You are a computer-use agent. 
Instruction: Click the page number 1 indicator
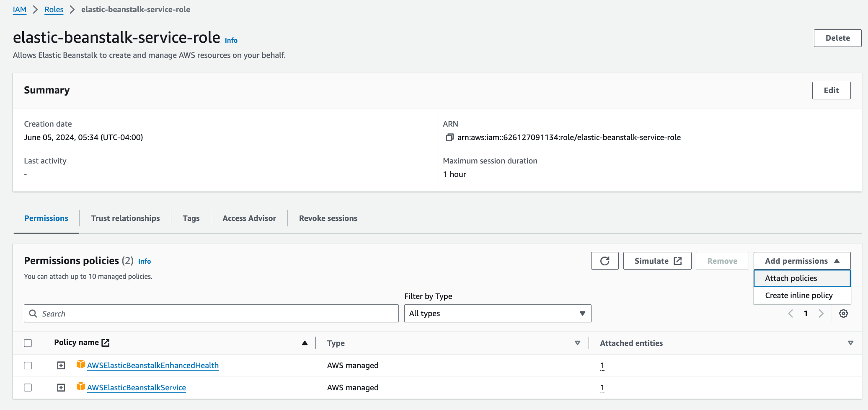pyautogui.click(x=806, y=314)
